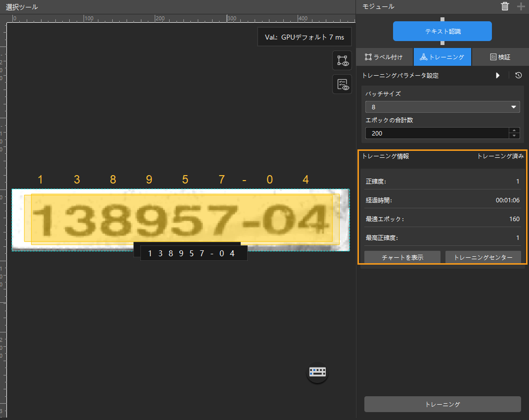Screen dimensions: 529x420
Task: Click the 経過時間 value 00:01:06
Action: [507, 200]
